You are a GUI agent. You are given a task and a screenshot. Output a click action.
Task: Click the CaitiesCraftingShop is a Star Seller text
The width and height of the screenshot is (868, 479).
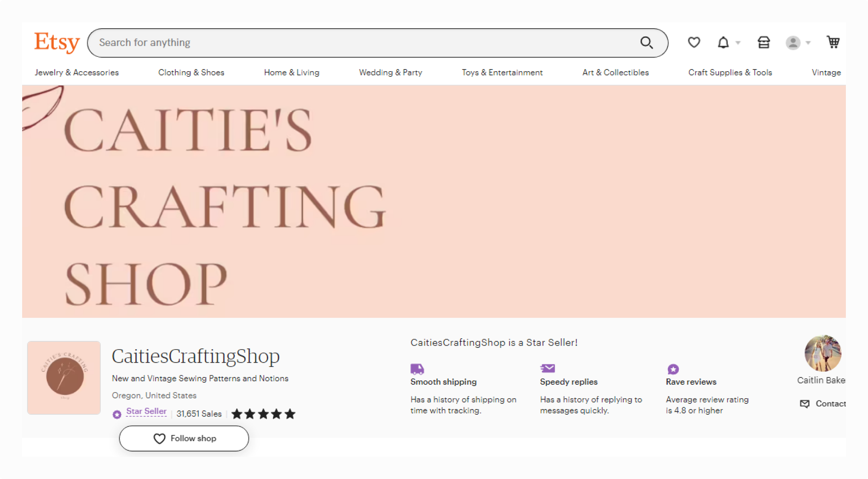click(494, 342)
